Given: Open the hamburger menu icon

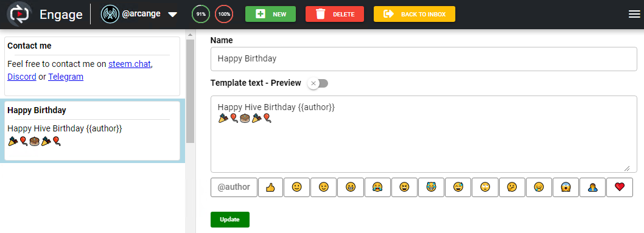Looking at the screenshot, I should pyautogui.click(x=634, y=15).
